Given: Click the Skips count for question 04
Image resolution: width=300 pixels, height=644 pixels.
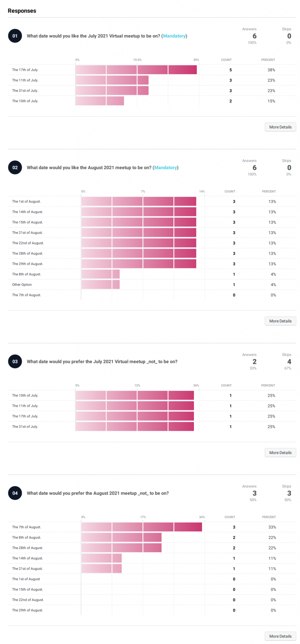Looking at the screenshot, I should [x=288, y=493].
